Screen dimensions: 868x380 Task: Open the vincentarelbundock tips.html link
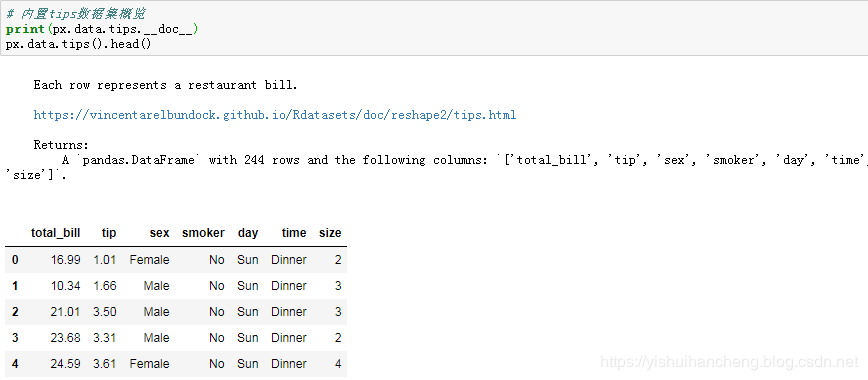point(275,115)
